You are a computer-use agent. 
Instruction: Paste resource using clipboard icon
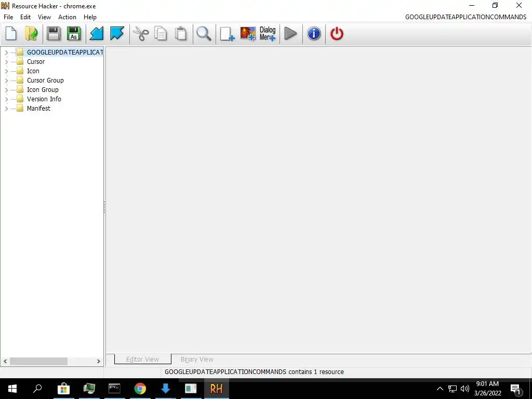[181, 34]
